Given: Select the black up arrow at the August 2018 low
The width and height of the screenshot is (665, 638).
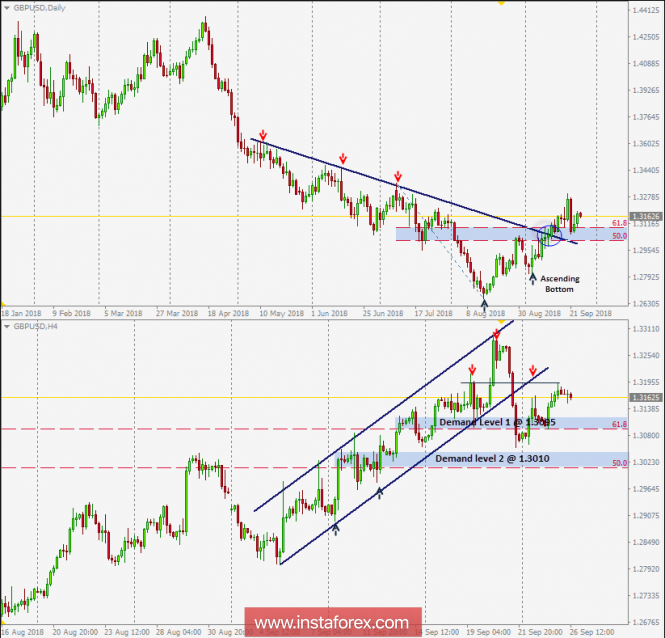Looking at the screenshot, I should (x=485, y=300).
